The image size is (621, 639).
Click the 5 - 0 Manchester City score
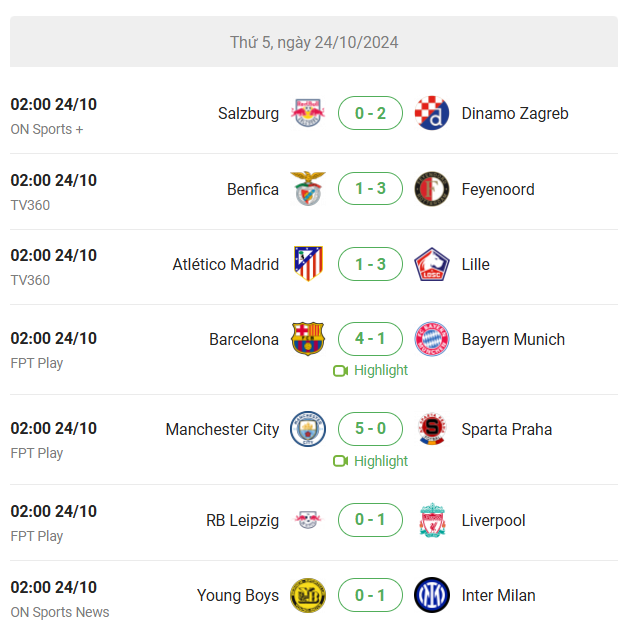click(370, 429)
